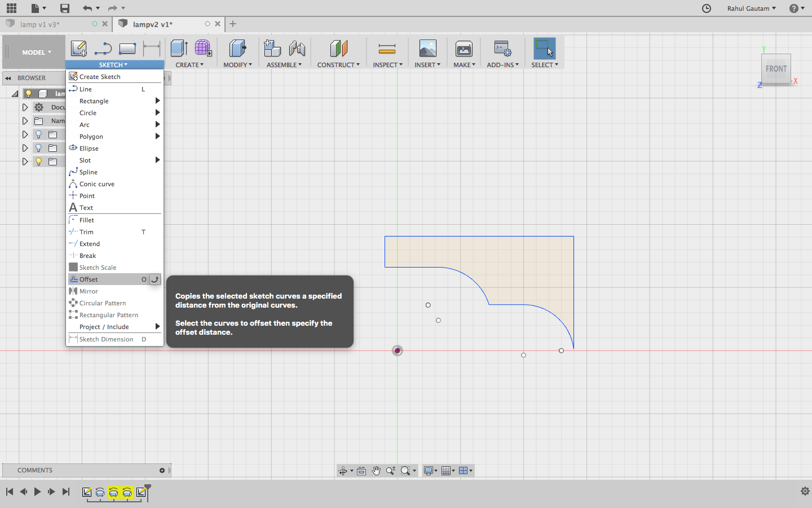Viewport: 812px width, 508px height.
Task: Click the Insert image icon above INSERT
Action: point(428,49)
